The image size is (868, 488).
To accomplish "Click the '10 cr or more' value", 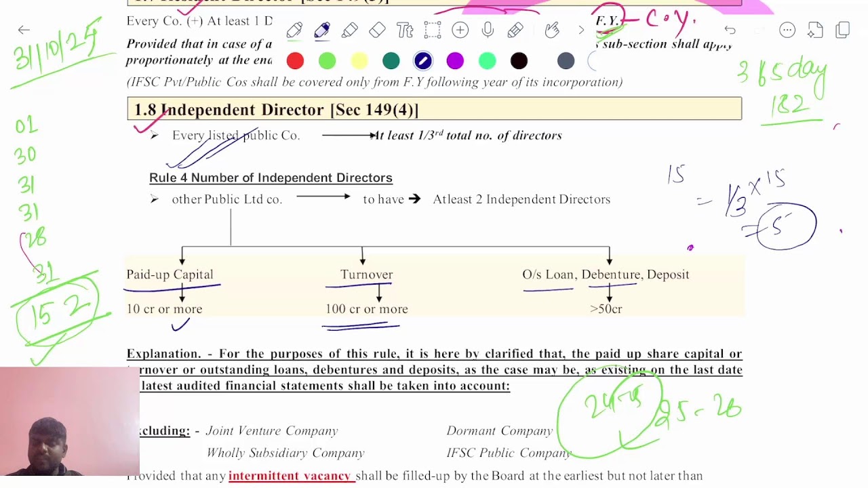I will (164, 309).
